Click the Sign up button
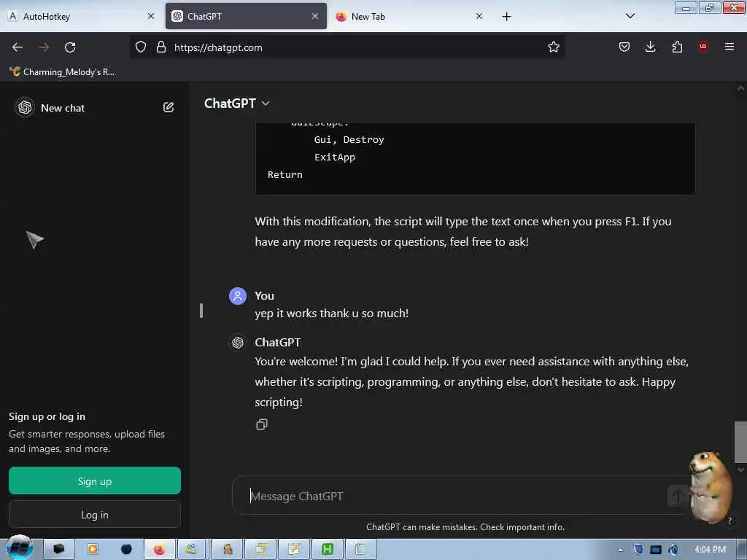The image size is (747, 560). (x=95, y=481)
